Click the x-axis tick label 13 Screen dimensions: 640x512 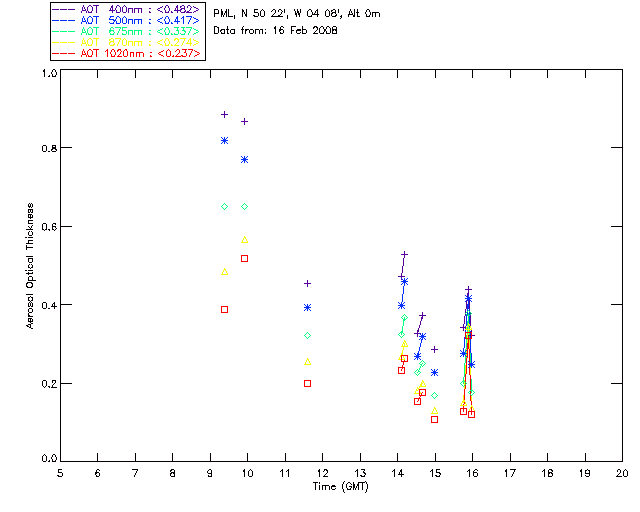pos(360,473)
